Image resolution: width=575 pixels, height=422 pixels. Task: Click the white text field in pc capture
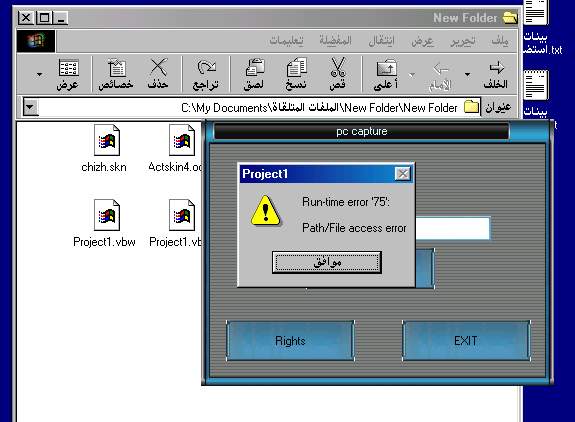click(x=453, y=228)
